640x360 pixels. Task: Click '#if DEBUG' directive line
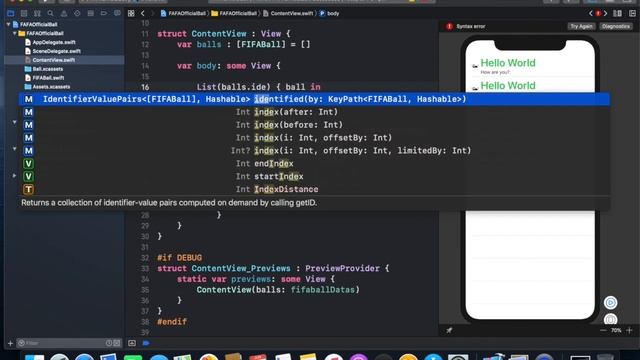(x=180, y=258)
